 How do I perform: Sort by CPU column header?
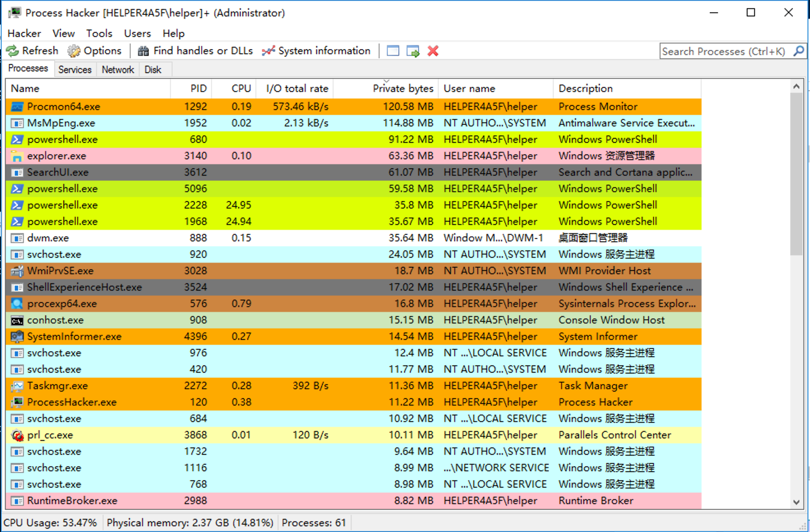[241, 89]
